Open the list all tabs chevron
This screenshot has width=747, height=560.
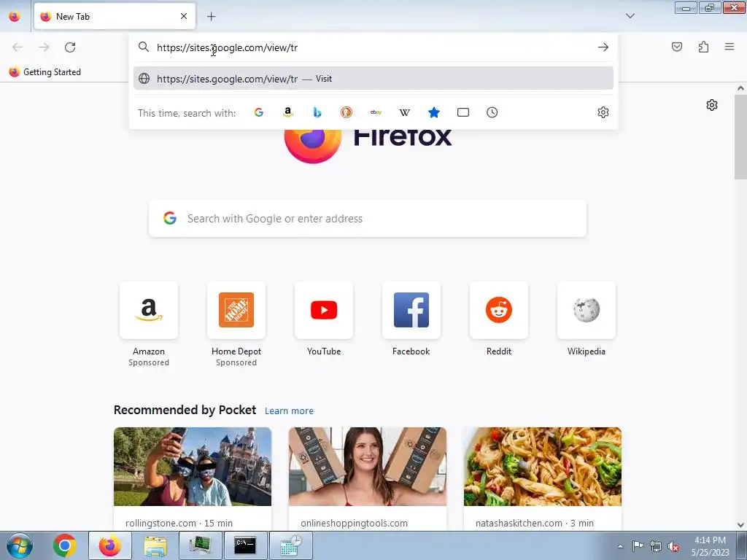click(x=630, y=16)
